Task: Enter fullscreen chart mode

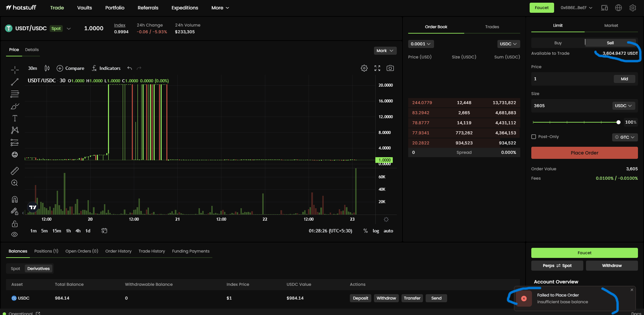Action: 377,68
